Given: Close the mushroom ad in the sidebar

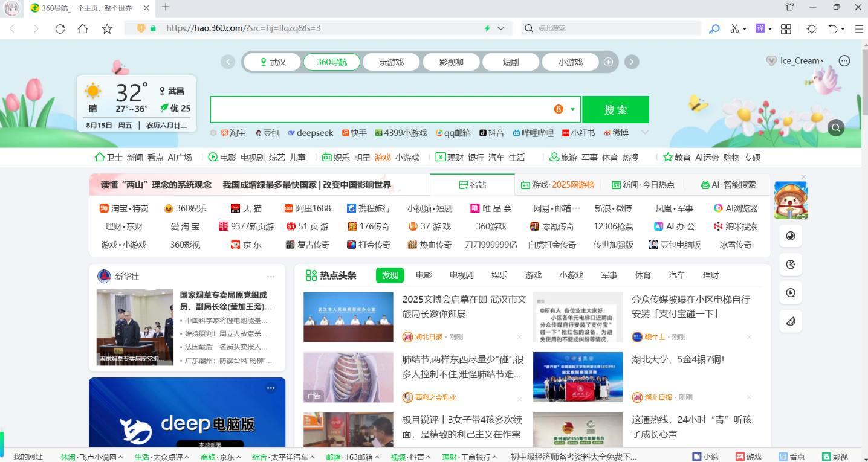Looking at the screenshot, I should 803,177.
